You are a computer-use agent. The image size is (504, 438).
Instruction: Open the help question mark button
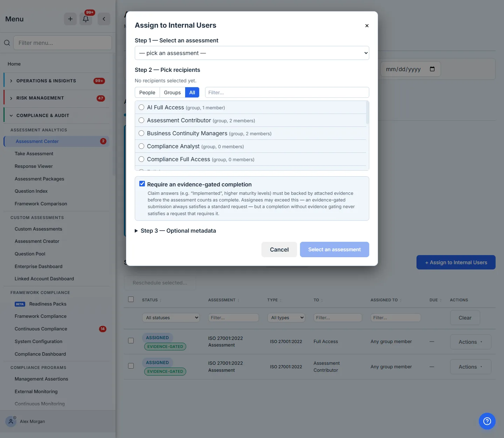click(x=487, y=421)
